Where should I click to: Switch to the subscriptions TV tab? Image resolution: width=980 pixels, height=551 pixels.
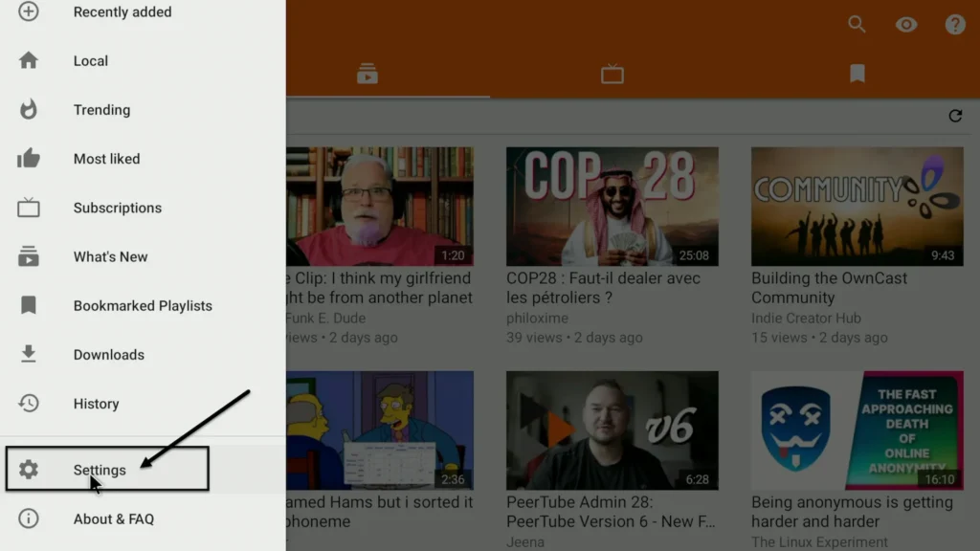click(x=612, y=74)
